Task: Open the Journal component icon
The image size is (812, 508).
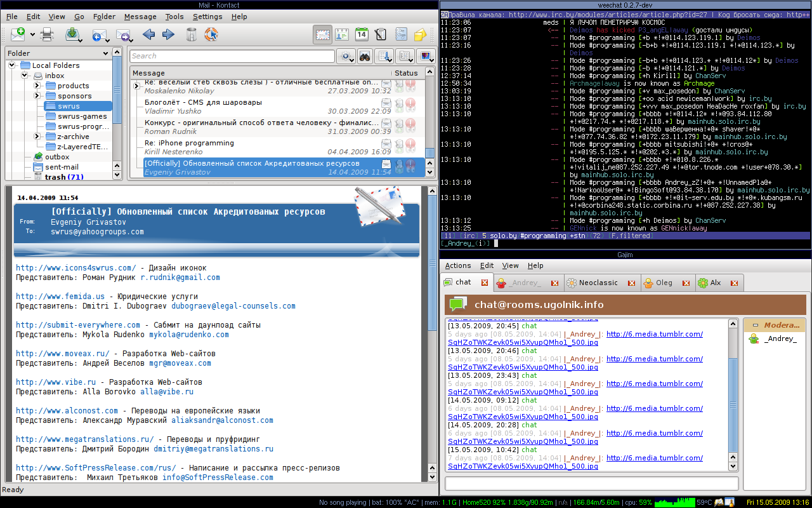Action: [x=400, y=34]
